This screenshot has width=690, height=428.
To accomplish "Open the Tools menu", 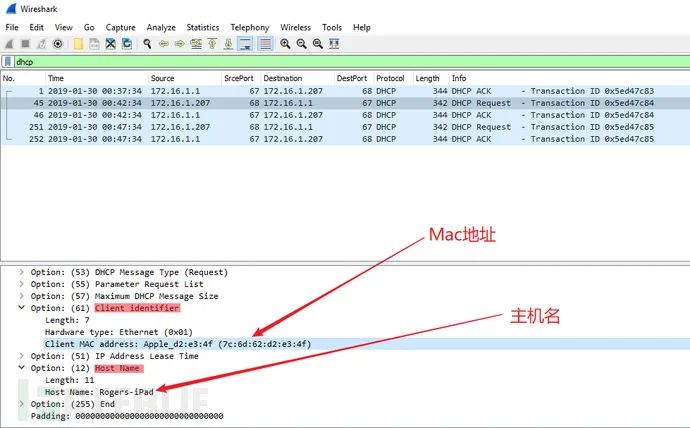I will pos(332,27).
